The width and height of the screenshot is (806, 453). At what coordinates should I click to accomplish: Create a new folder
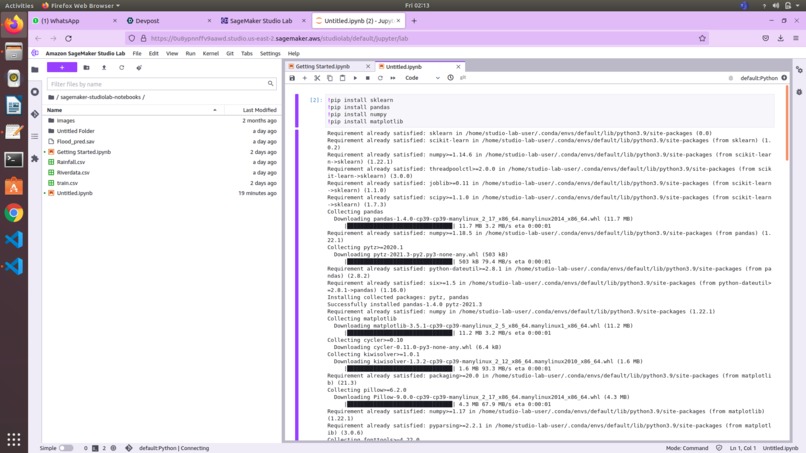86,67
